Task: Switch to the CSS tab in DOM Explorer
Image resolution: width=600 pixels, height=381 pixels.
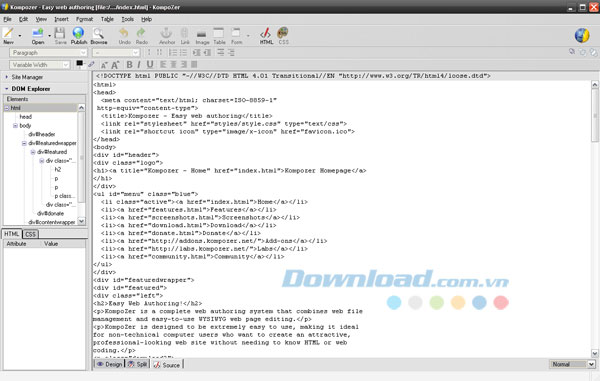Action: click(x=30, y=234)
